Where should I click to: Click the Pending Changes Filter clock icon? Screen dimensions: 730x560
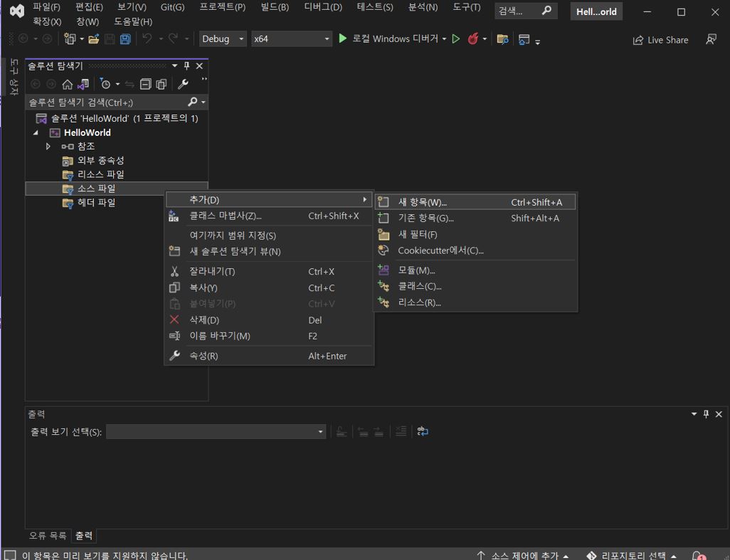click(105, 84)
